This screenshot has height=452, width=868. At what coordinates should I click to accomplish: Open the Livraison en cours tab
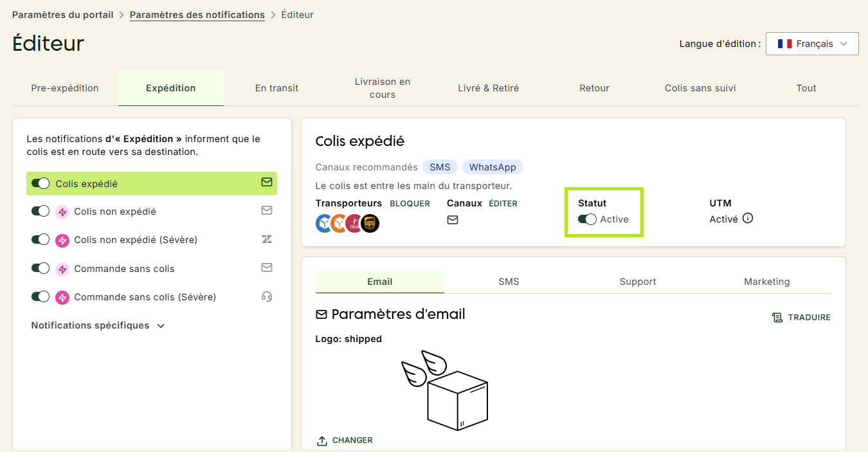click(x=383, y=88)
